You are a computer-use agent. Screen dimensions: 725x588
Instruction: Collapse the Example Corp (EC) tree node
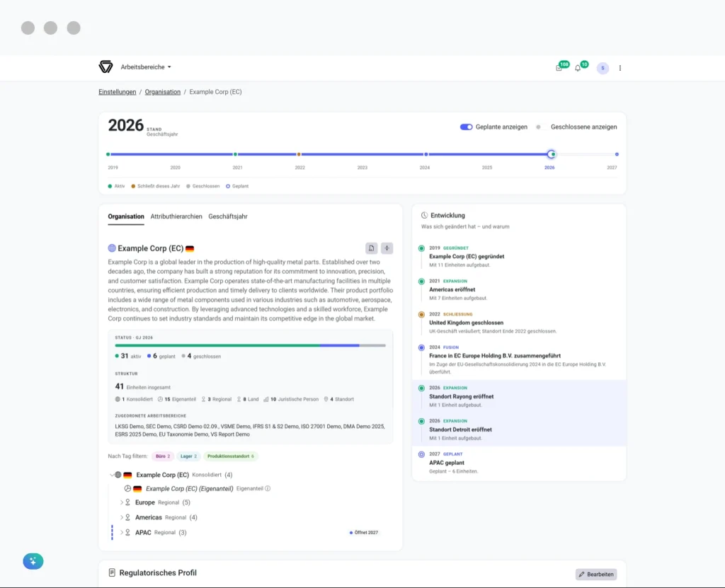[x=111, y=475]
